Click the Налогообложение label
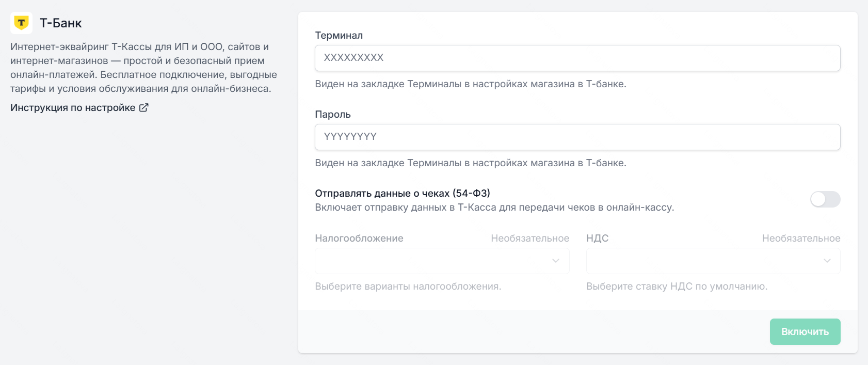 [359, 238]
